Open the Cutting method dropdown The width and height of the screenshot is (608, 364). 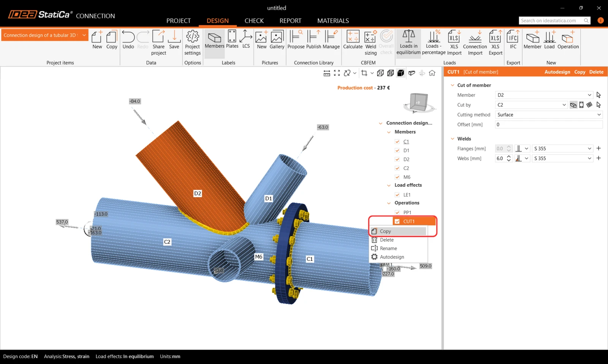tap(549, 115)
